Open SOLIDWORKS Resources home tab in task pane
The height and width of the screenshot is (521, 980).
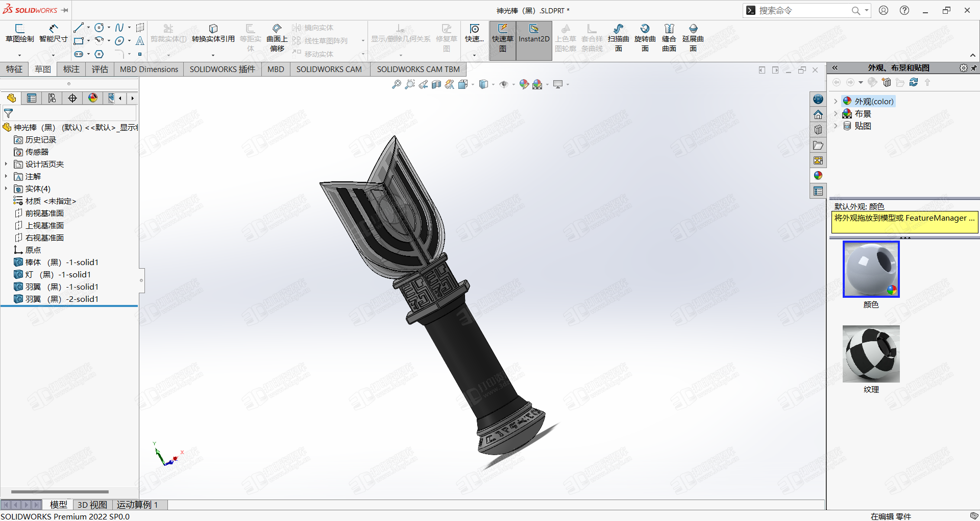818,114
